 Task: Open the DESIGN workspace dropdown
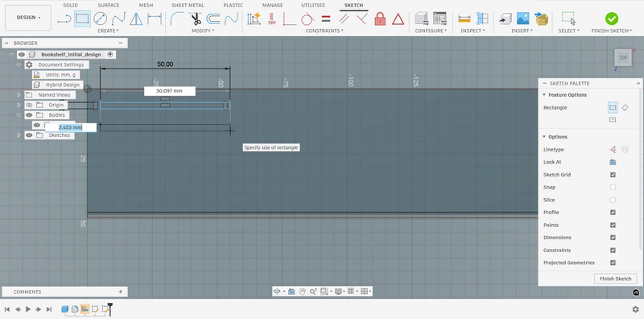(28, 18)
